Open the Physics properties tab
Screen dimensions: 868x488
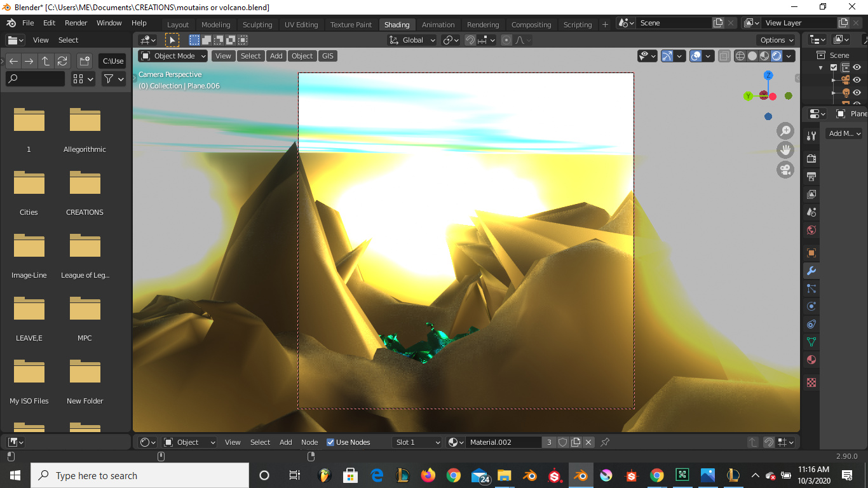click(811, 306)
